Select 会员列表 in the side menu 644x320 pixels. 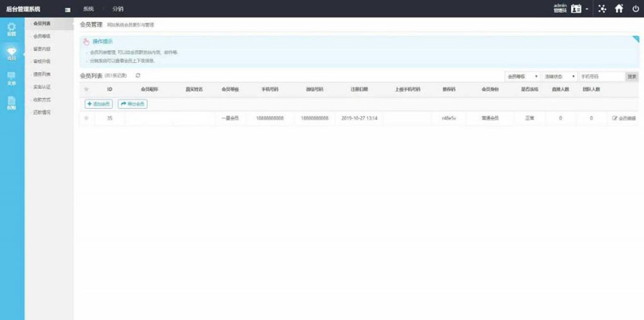pos(42,23)
